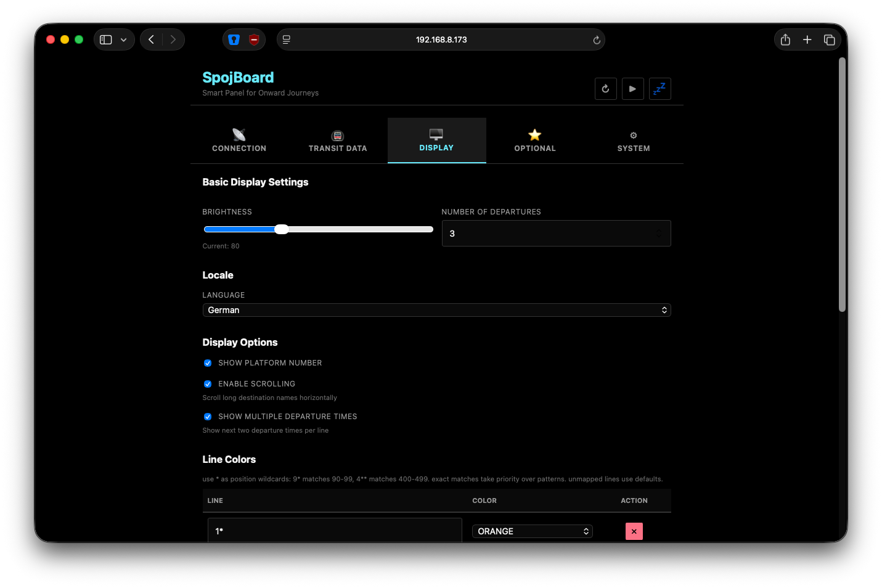Click the Safari share icon
882x588 pixels.
point(785,39)
